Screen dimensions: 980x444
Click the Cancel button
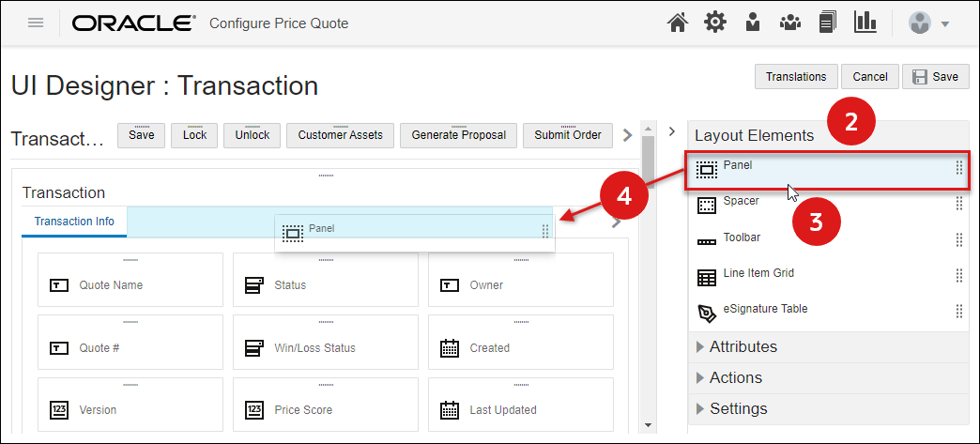click(870, 77)
